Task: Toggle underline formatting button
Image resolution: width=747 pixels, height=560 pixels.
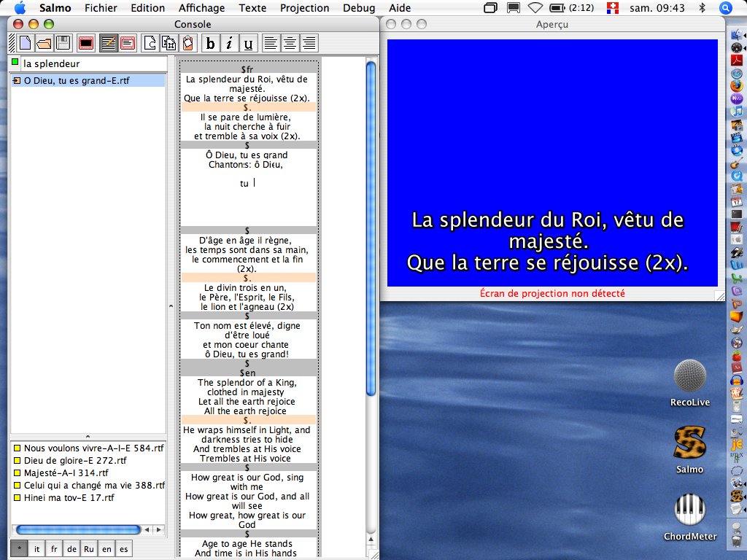Action: (x=248, y=43)
